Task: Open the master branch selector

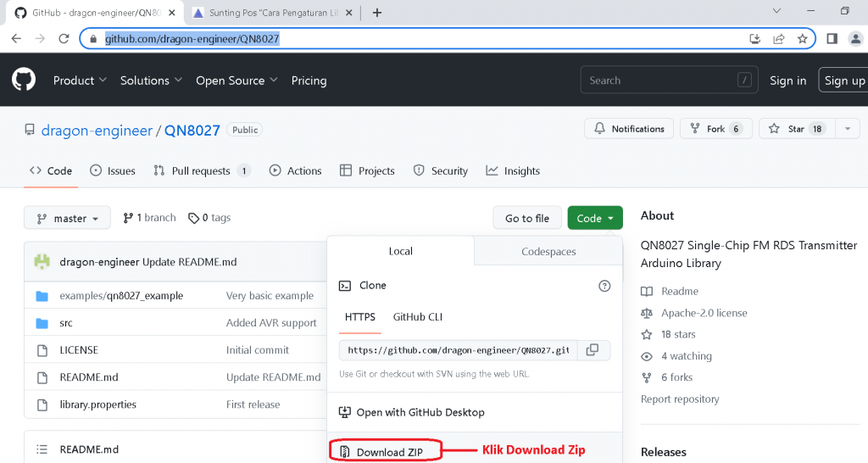Action: 67,218
